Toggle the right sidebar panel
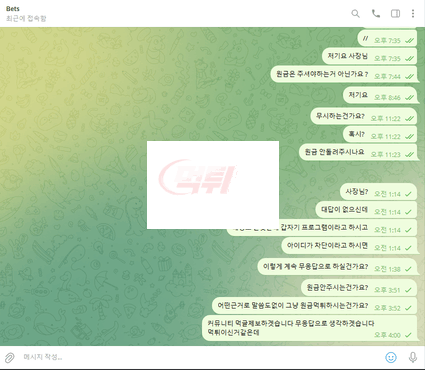Image resolution: width=425 pixels, height=370 pixels. click(395, 14)
